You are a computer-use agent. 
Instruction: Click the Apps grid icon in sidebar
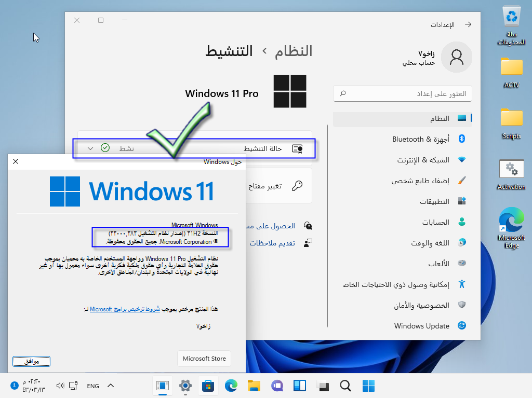(462, 201)
